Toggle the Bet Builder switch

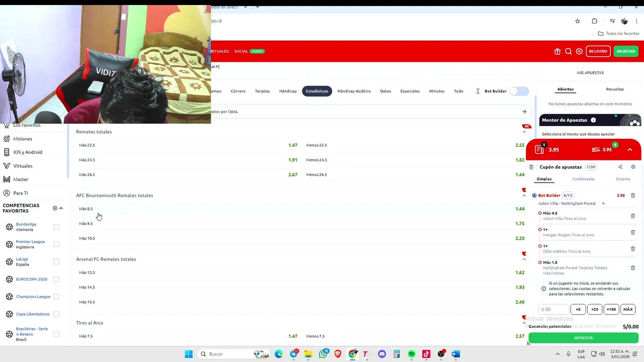pyautogui.click(x=519, y=91)
